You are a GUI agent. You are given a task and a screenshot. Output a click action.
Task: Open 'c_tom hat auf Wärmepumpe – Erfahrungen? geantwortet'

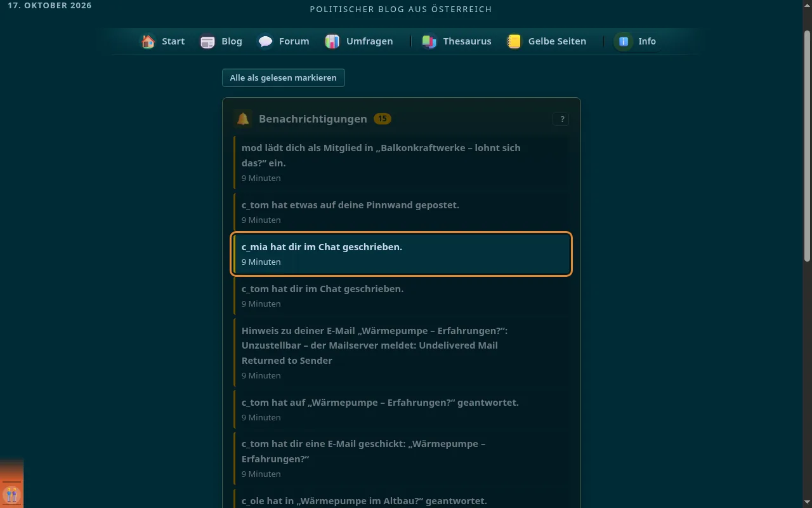pyautogui.click(x=402, y=410)
